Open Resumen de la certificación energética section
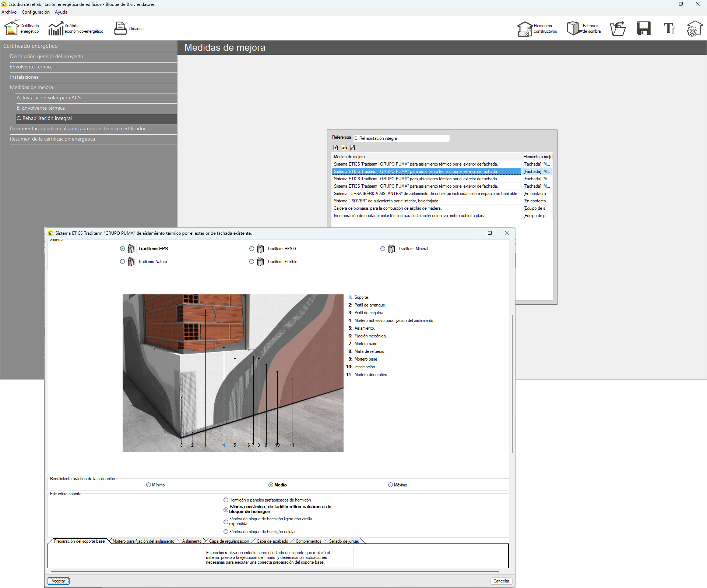707x588 pixels. 52,139
